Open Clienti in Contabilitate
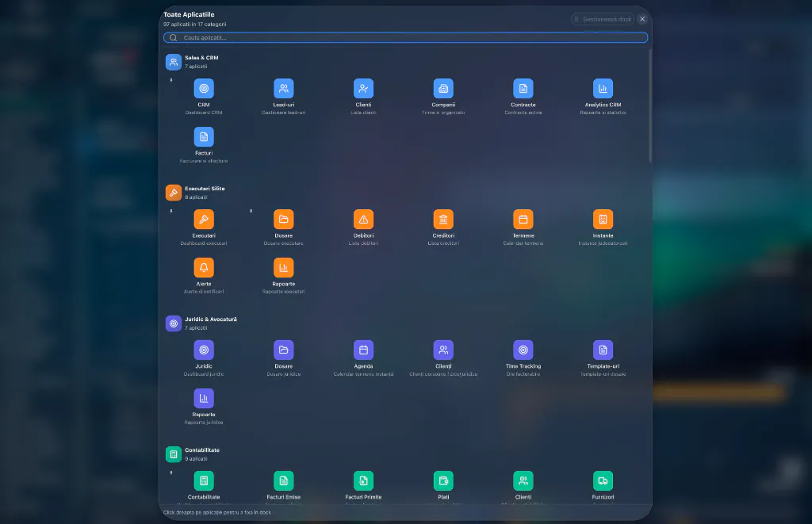 pos(523,481)
